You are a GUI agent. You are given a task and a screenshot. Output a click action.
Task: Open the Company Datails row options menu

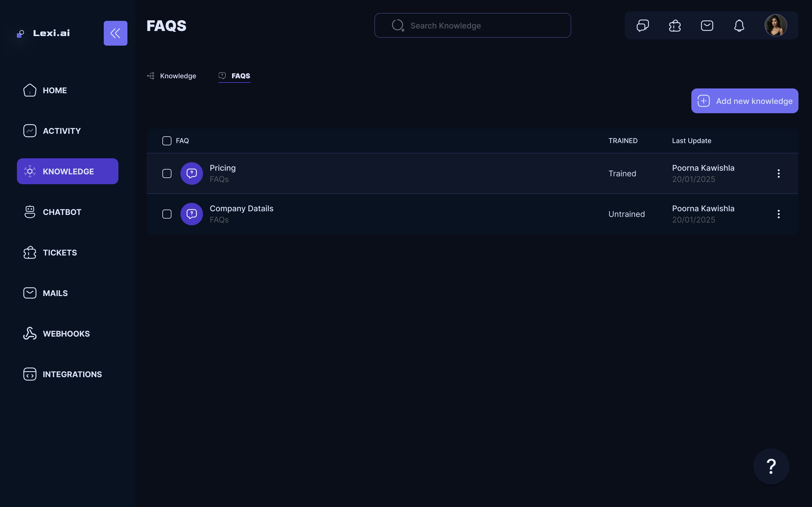(x=778, y=214)
